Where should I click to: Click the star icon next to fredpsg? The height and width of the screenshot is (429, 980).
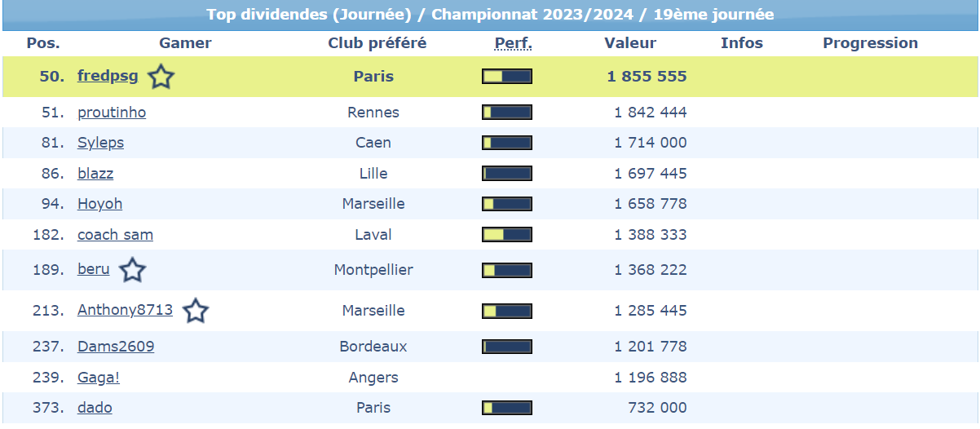point(161,77)
